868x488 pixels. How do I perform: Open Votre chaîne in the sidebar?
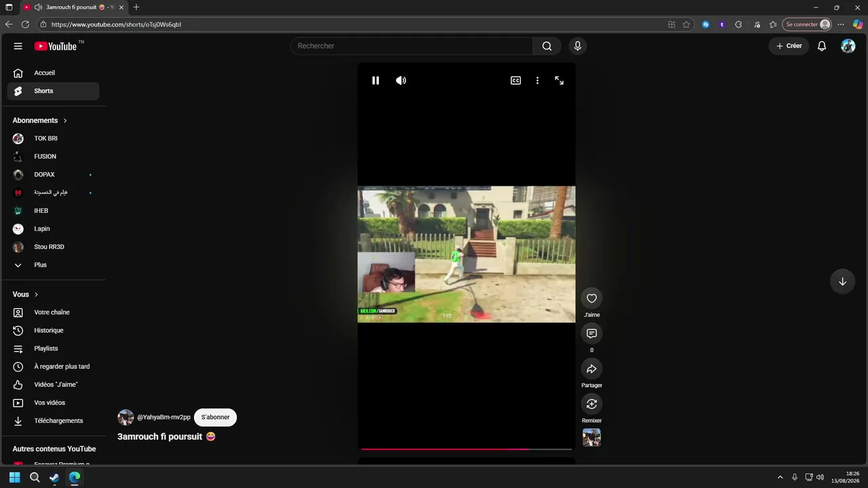(x=54, y=312)
